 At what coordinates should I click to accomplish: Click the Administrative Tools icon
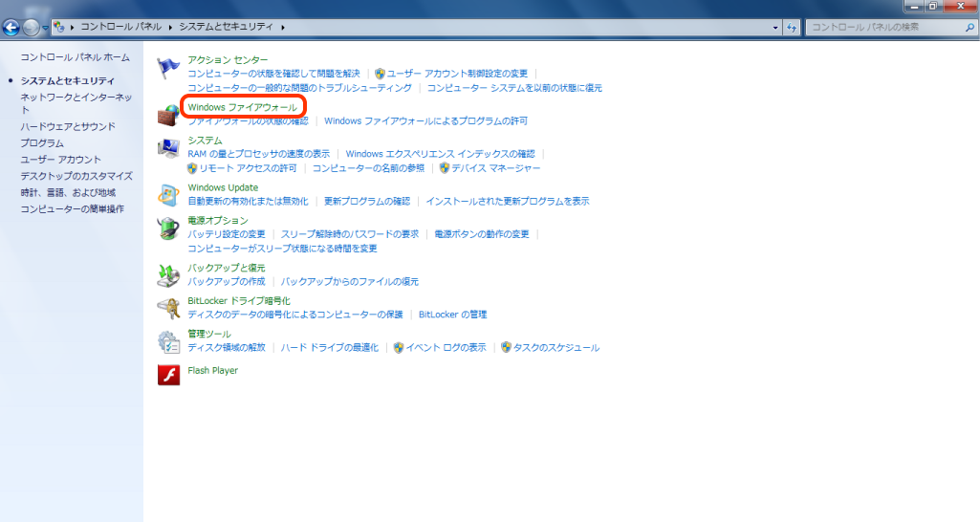[x=168, y=341]
